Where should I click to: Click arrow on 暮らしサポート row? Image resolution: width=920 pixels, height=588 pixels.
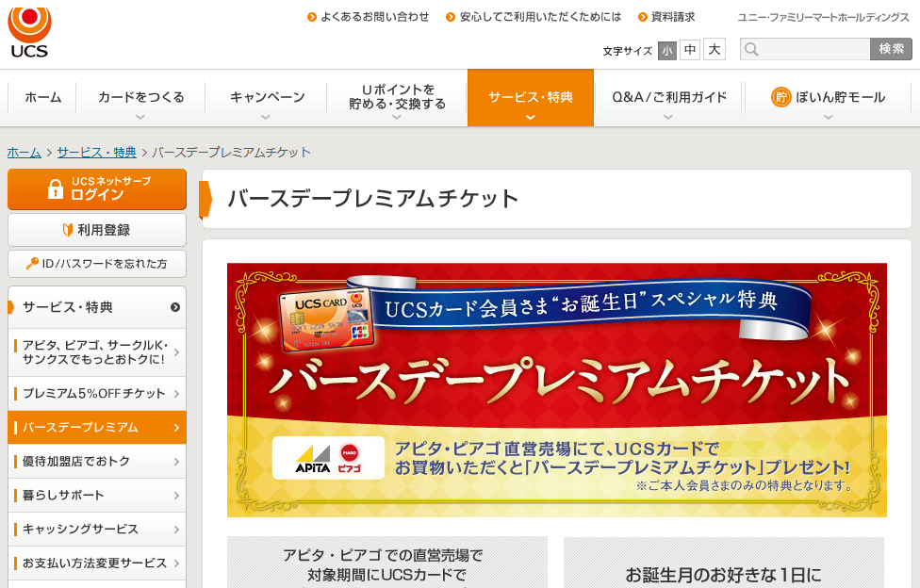[176, 496]
